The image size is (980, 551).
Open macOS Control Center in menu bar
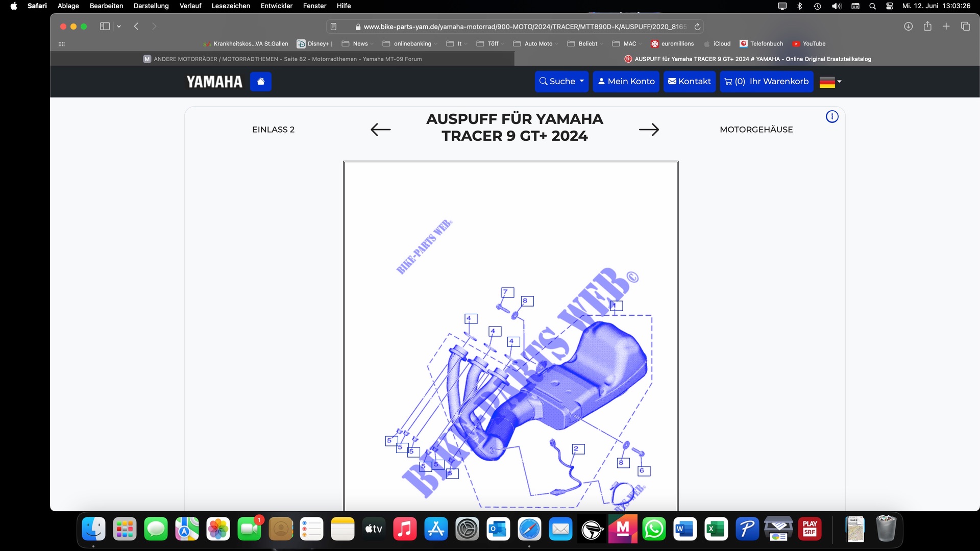tap(890, 6)
